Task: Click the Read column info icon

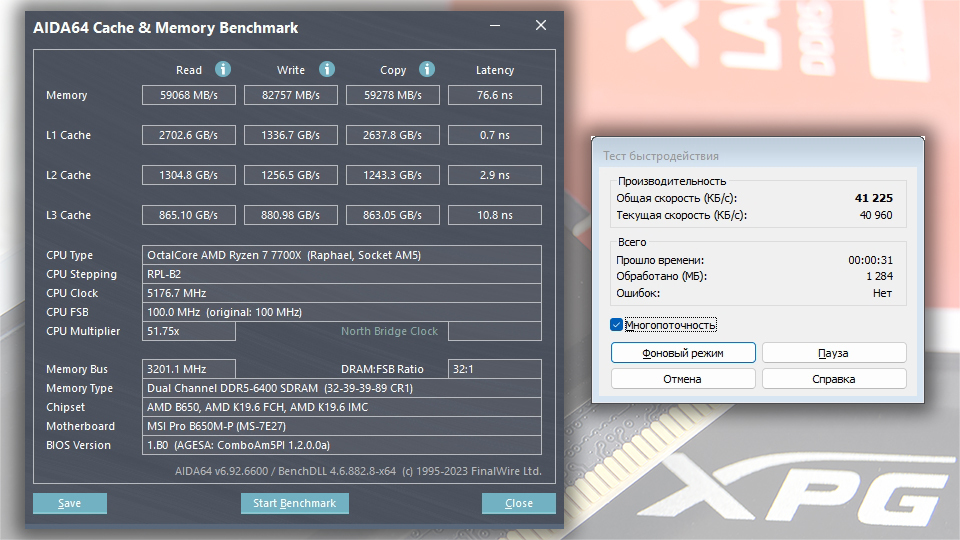Action: [x=223, y=69]
